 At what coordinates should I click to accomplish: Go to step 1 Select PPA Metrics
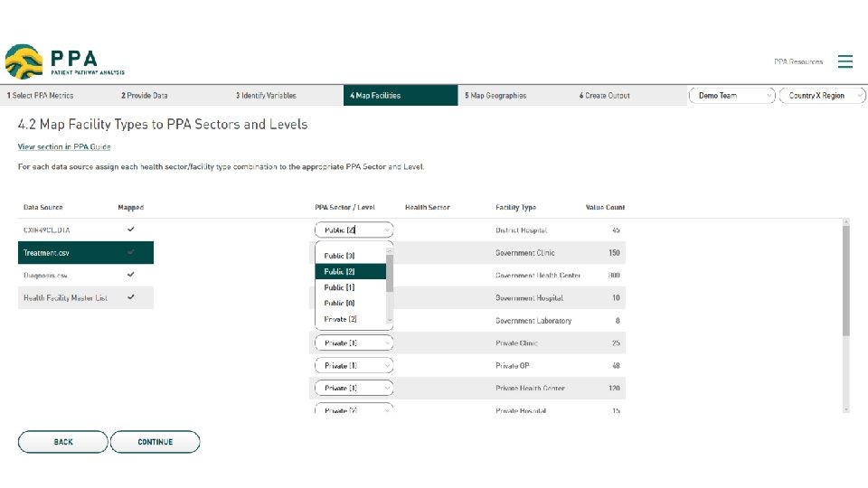point(41,95)
